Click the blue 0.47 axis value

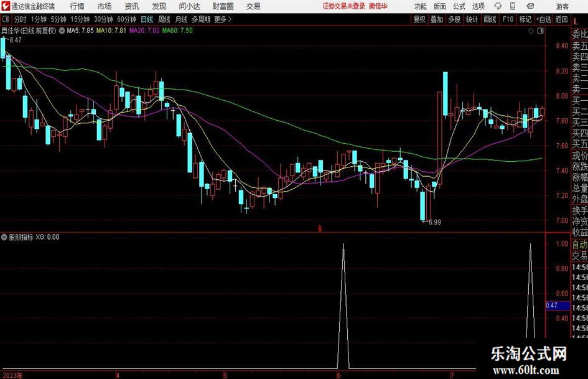tap(558, 306)
